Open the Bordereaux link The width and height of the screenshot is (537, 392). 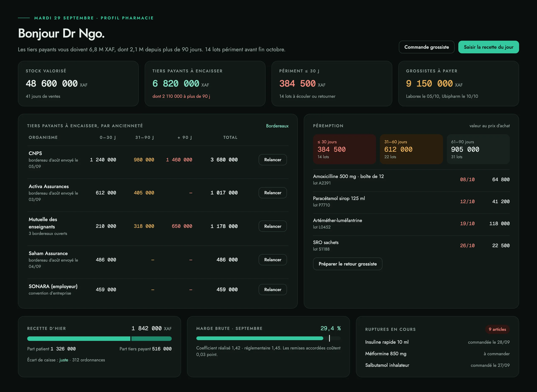click(x=277, y=126)
